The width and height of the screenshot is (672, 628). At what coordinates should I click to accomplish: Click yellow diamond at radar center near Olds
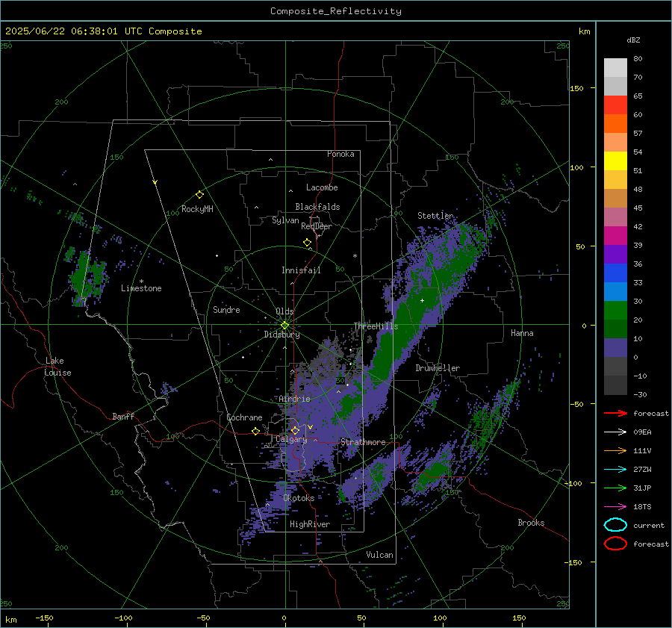pos(284,326)
